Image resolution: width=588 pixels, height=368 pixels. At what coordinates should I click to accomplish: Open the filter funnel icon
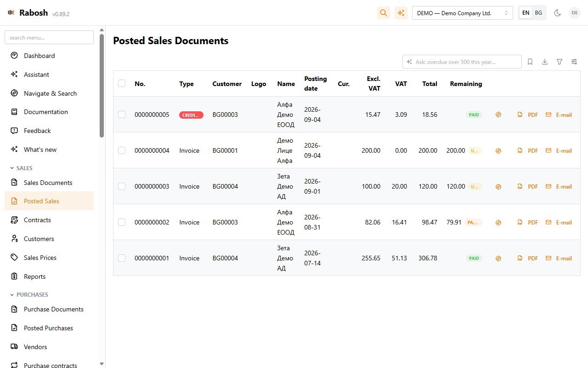pyautogui.click(x=560, y=62)
